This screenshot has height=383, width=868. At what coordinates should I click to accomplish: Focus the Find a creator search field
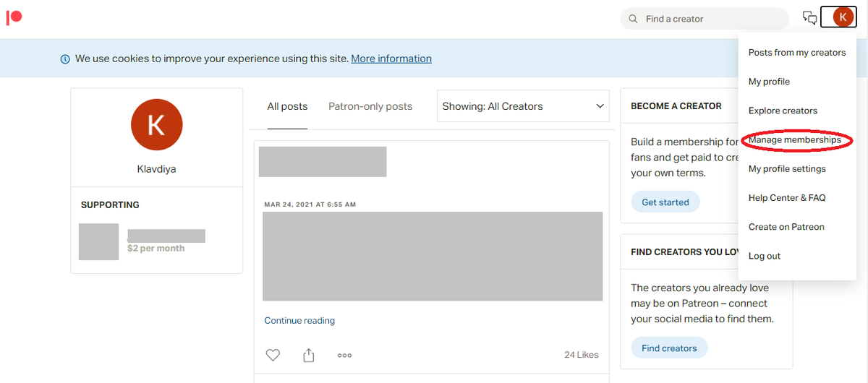[705, 19]
